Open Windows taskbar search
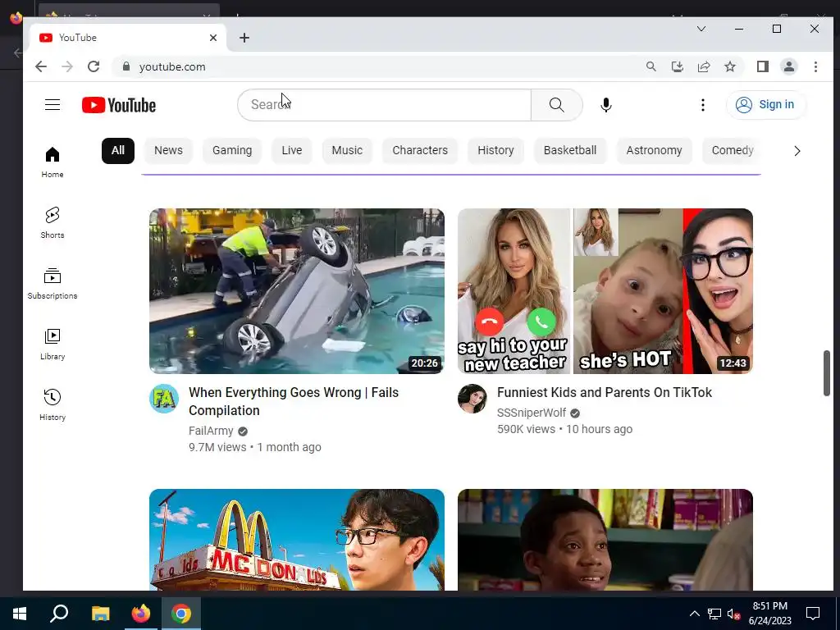Screen dimensions: 840x630 click(x=59, y=614)
